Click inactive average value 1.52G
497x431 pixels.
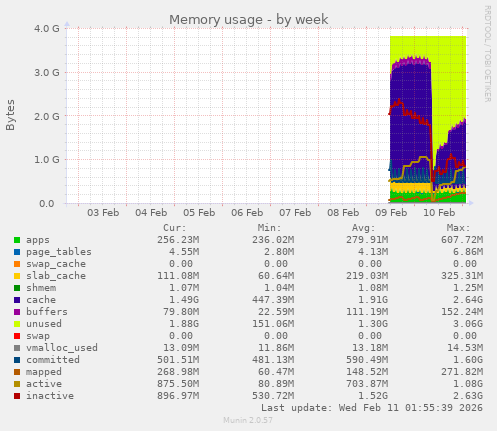coord(373,396)
